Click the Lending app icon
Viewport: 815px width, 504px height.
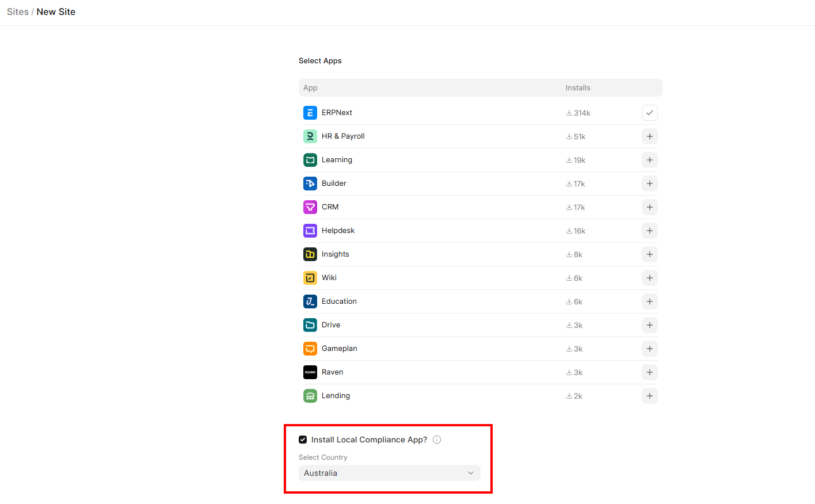[310, 396]
